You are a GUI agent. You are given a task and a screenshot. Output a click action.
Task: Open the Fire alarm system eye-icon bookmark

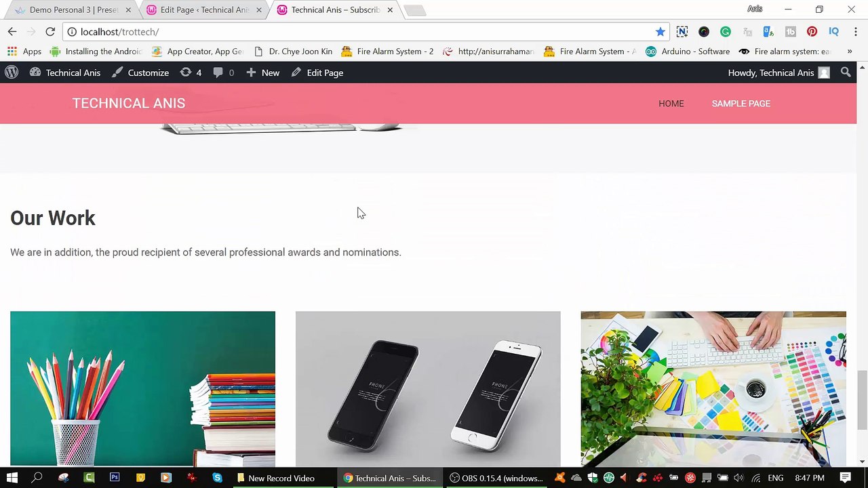tap(785, 52)
